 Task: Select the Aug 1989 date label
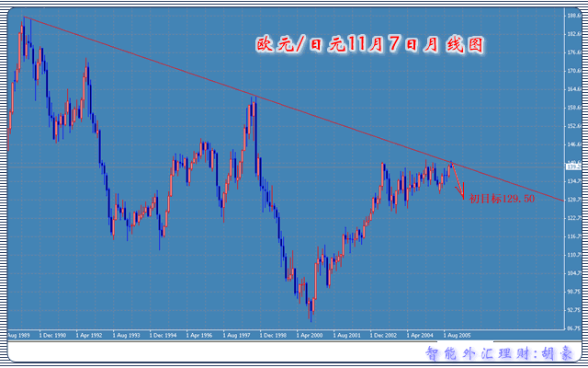pos(17,333)
